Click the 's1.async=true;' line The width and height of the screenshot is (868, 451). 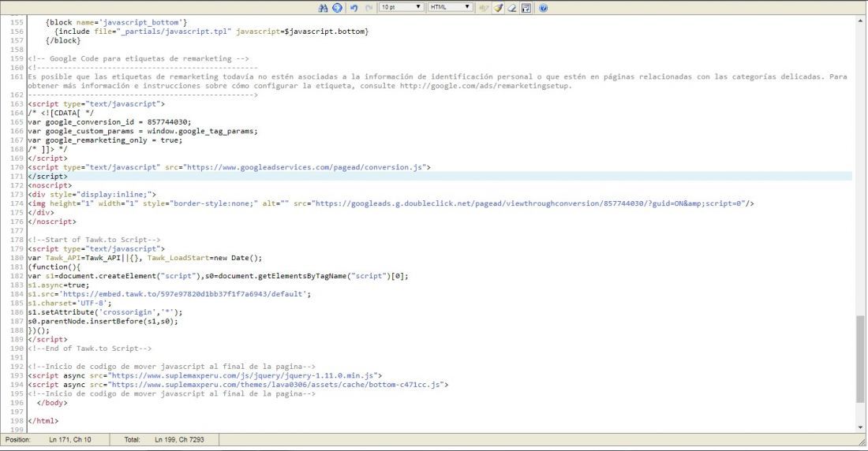(x=58, y=285)
